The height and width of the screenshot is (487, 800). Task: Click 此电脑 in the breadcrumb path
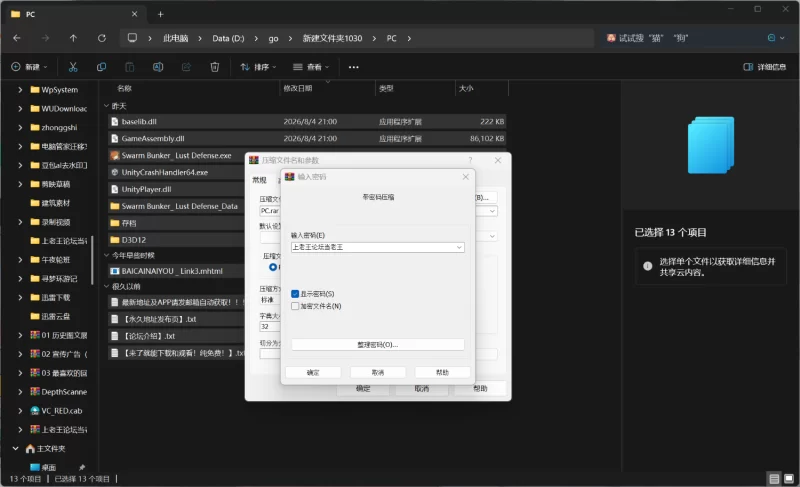click(176, 38)
